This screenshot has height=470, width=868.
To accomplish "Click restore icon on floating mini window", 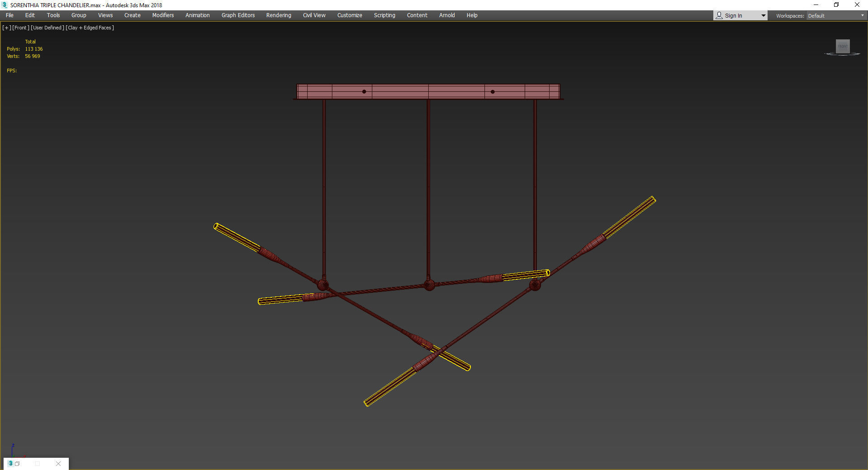I will point(17,464).
